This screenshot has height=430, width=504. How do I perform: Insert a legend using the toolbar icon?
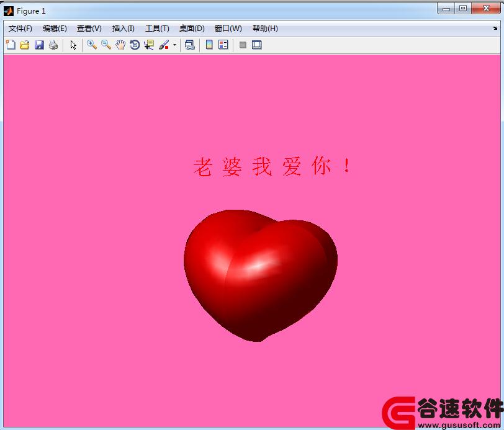coord(223,45)
